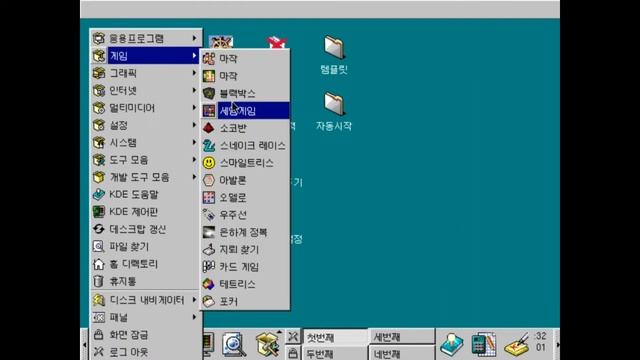Open the 휴지통 trash can icon

pos(99,281)
